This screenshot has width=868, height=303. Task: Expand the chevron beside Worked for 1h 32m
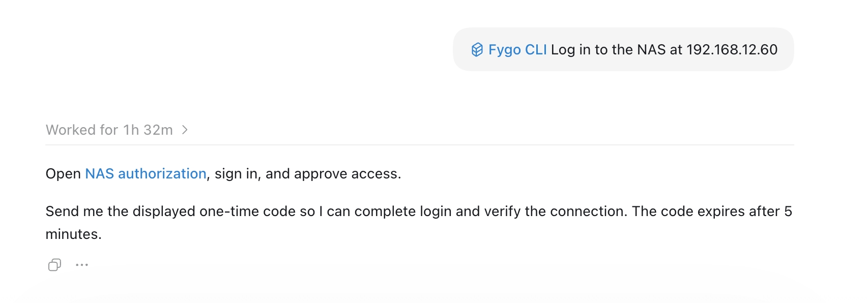(185, 130)
